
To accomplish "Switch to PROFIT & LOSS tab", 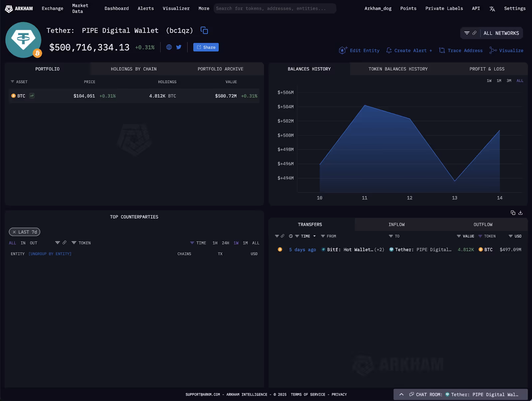I will pos(487,69).
